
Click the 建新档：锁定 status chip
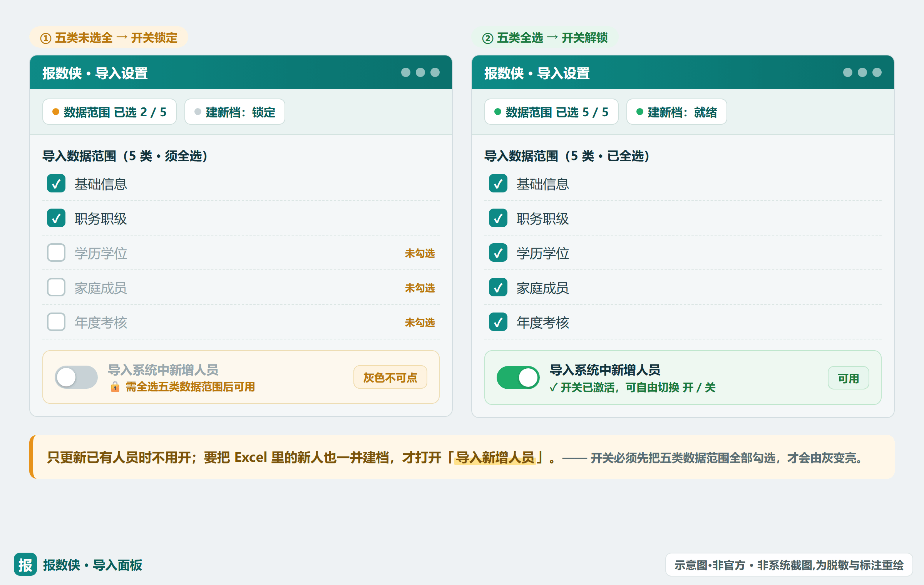[x=235, y=112]
